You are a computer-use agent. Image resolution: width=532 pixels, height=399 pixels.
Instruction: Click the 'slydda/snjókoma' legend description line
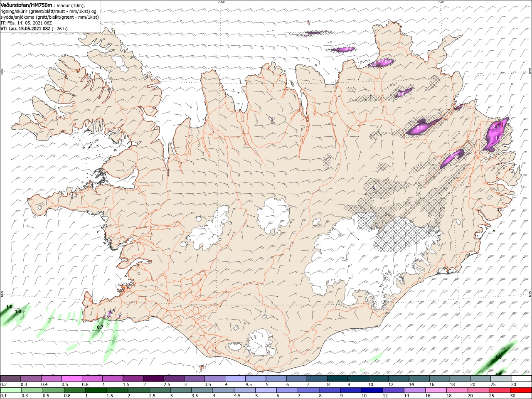pyautogui.click(x=49, y=17)
